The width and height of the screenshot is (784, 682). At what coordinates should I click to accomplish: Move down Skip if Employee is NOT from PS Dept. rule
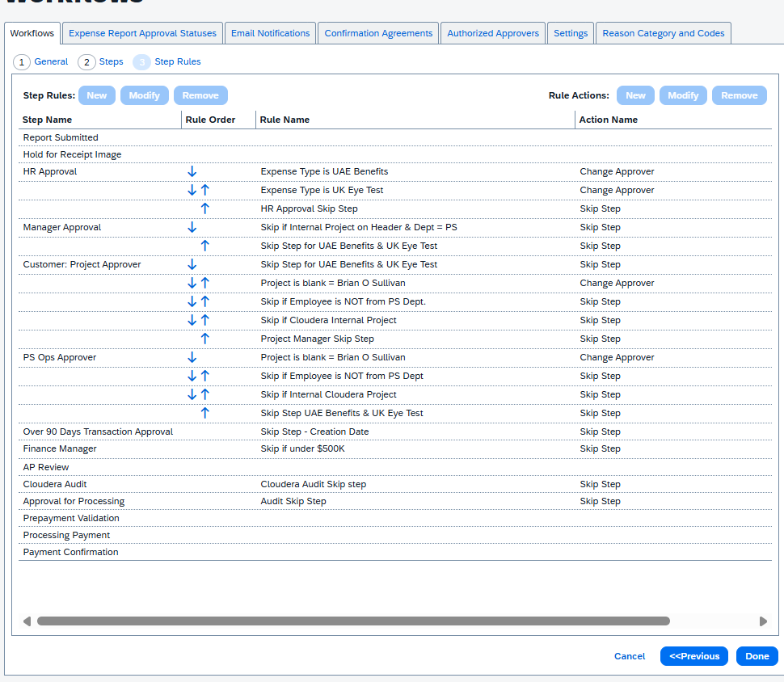[192, 301]
